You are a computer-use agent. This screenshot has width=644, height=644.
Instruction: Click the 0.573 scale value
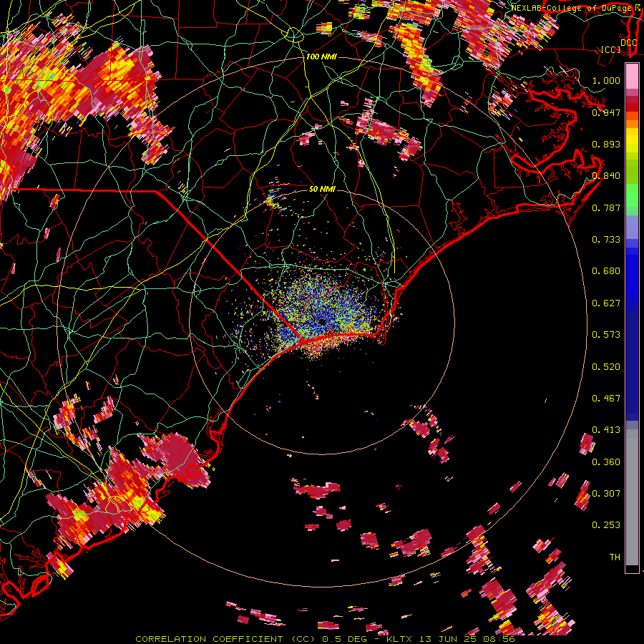pyautogui.click(x=606, y=335)
